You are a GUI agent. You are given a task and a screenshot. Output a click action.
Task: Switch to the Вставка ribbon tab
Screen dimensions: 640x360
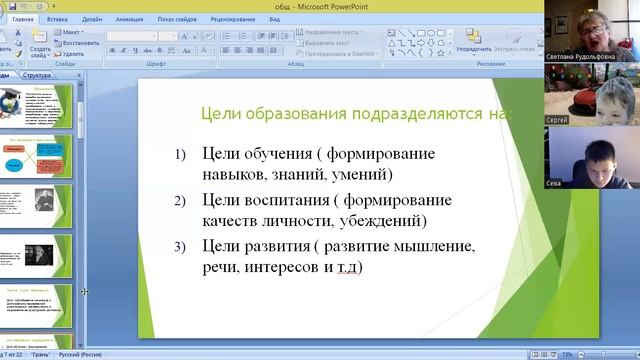coord(57,19)
